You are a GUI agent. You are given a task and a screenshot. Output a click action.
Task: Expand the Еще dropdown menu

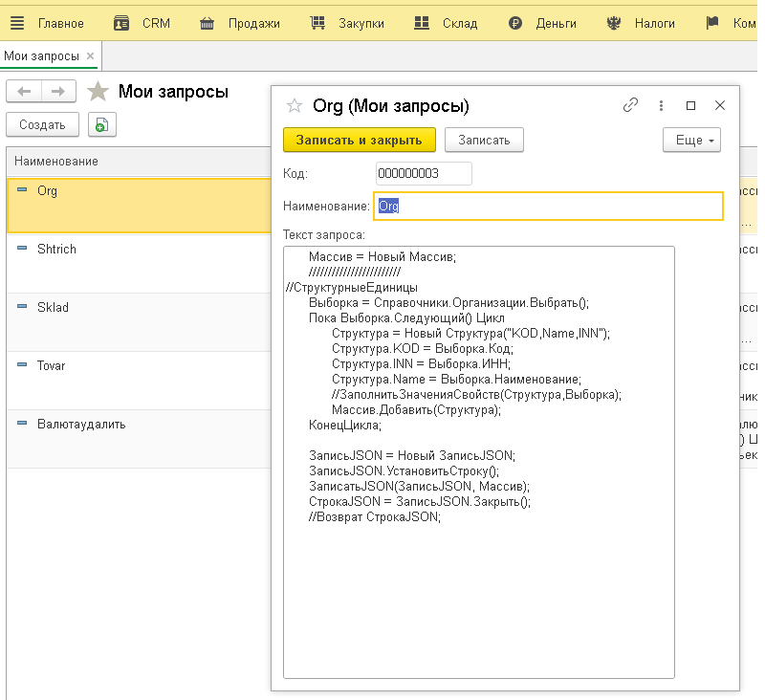coord(691,141)
